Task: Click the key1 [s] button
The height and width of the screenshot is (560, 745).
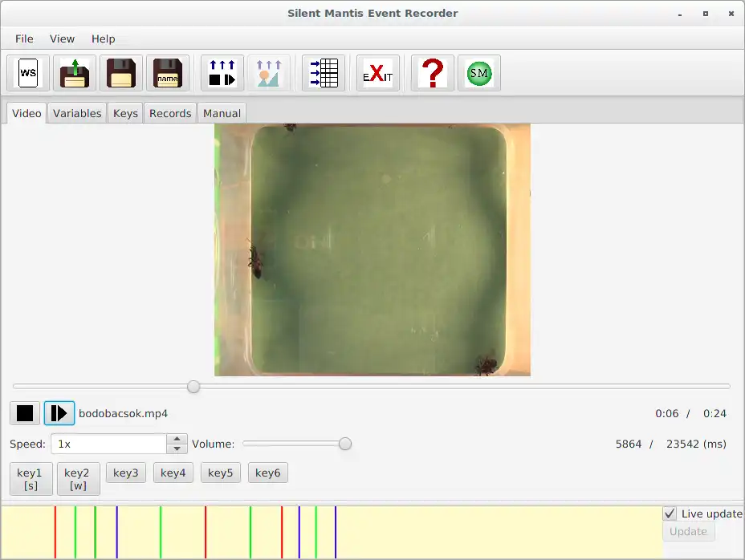Action: pos(31,479)
